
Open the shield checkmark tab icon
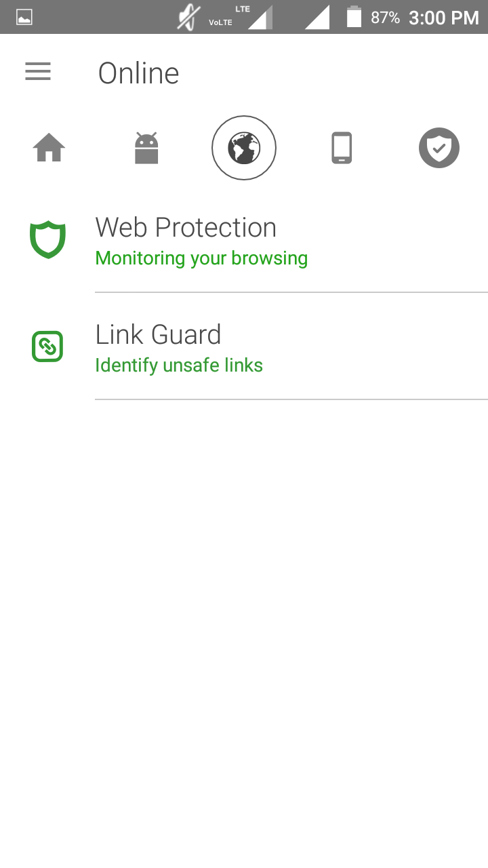(439, 148)
